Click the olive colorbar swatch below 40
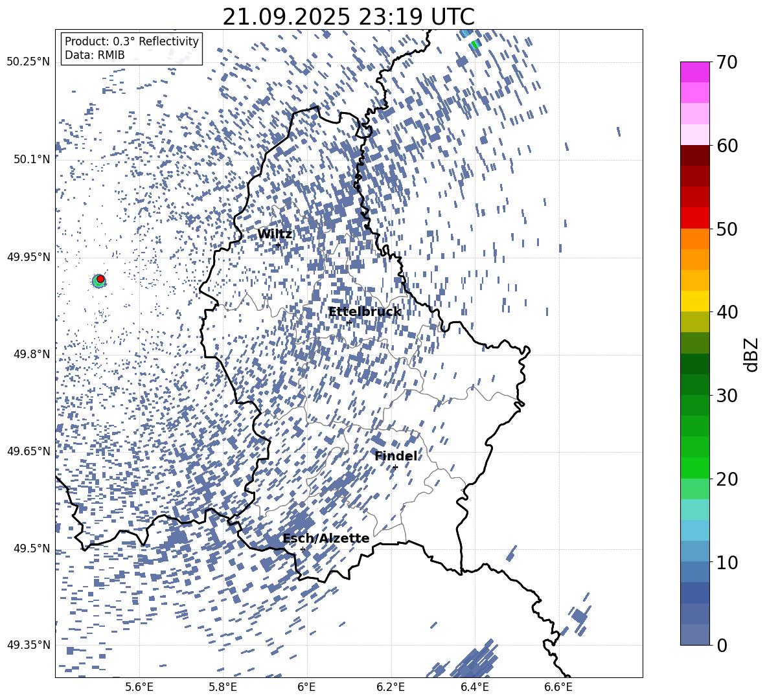Screen dimensions: 767x700 pos(694,322)
